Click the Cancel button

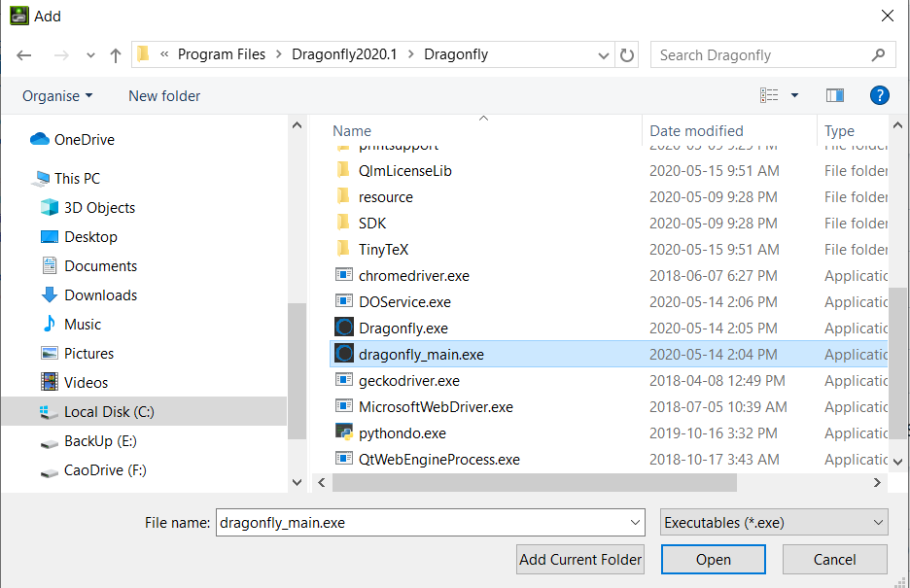pyautogui.click(x=834, y=559)
